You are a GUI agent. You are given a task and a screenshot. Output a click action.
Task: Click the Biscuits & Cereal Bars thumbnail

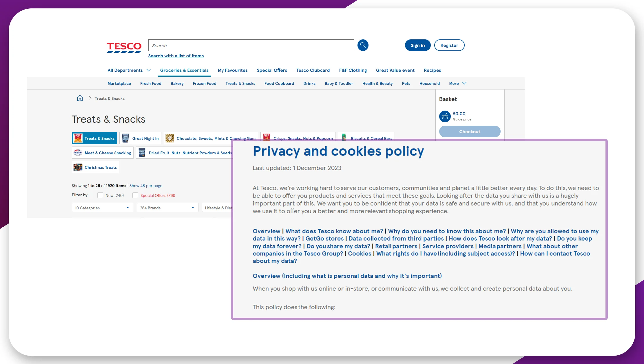(x=344, y=137)
